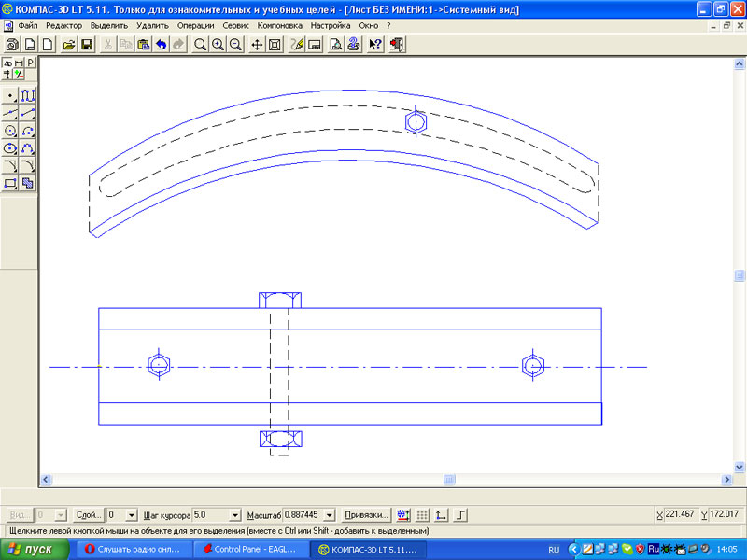Toggle orthogonal drawing mode button
747x560 pixels.
pyautogui.click(x=459, y=514)
